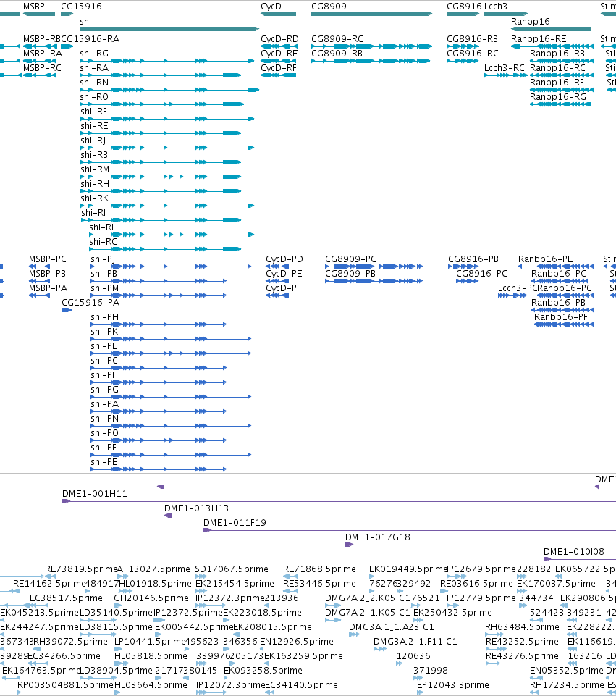616x696 pixels.
Task: Click the Lcch3-RC transcript label
Action: [505, 68]
